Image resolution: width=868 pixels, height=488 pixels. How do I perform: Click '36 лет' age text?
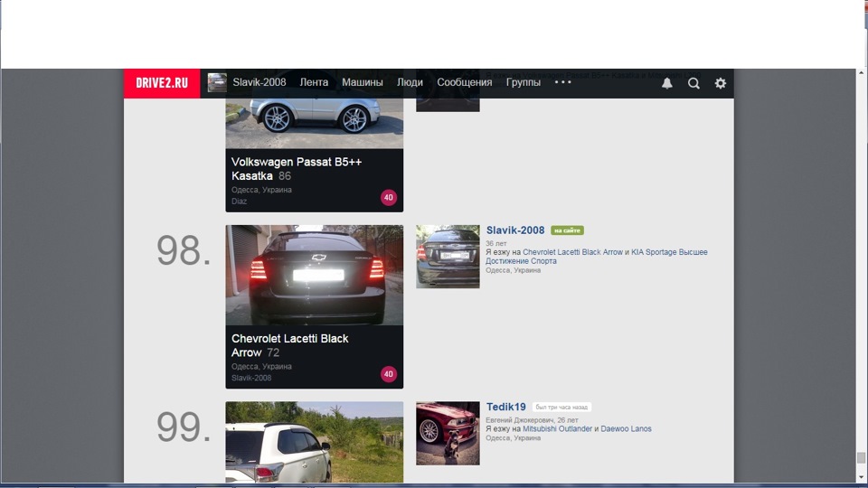click(496, 243)
